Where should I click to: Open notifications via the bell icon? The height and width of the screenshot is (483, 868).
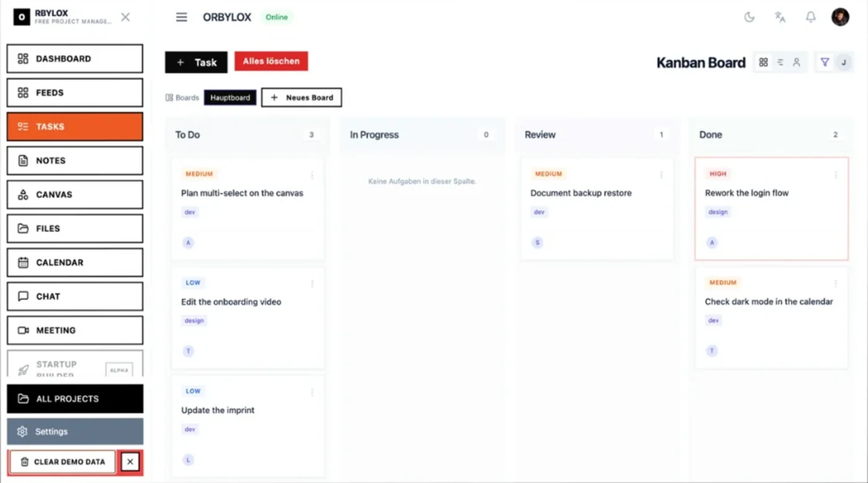pyautogui.click(x=810, y=17)
